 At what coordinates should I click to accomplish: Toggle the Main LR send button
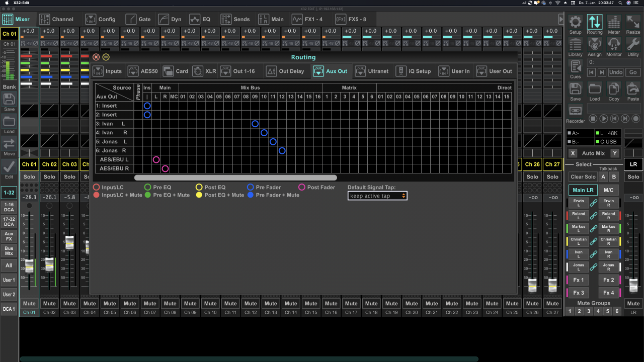click(x=583, y=191)
